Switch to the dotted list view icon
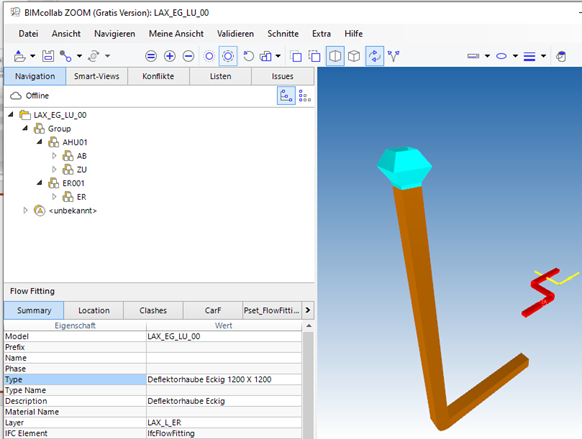This screenshot has width=582, height=439. [x=305, y=96]
